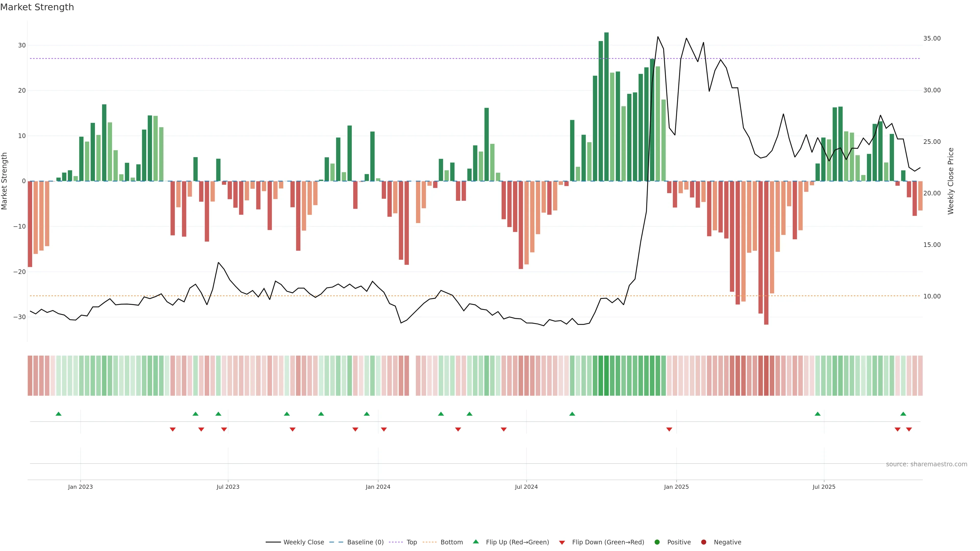
Task: Click the red Flip Down marker just before Jan 2025
Action: [x=669, y=429]
